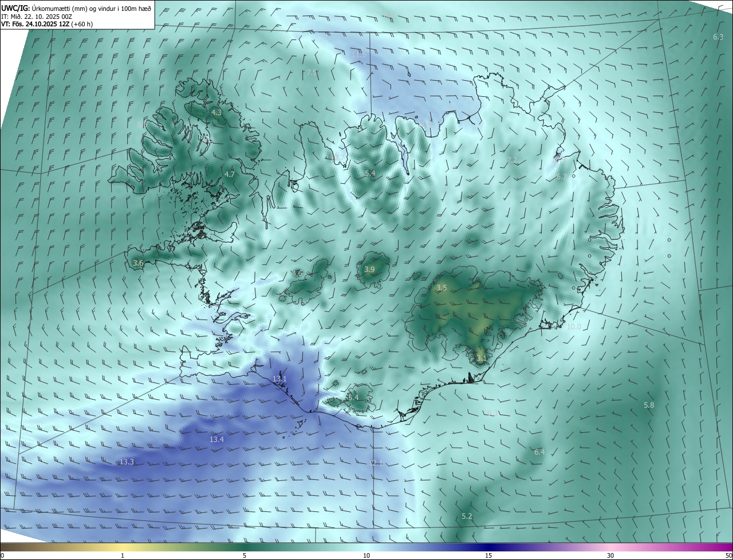
Task: Click the 7.2 value in northeast Iceland
Action: 512,160
